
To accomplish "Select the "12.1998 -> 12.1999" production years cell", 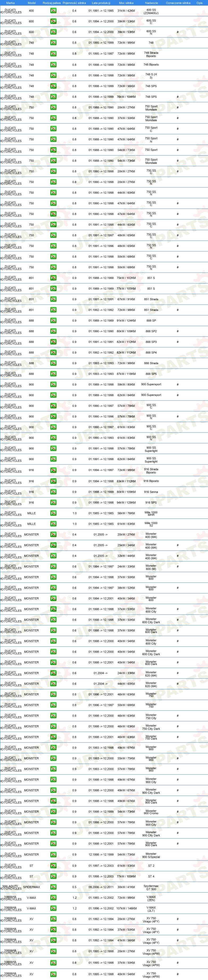I will pos(101,855).
